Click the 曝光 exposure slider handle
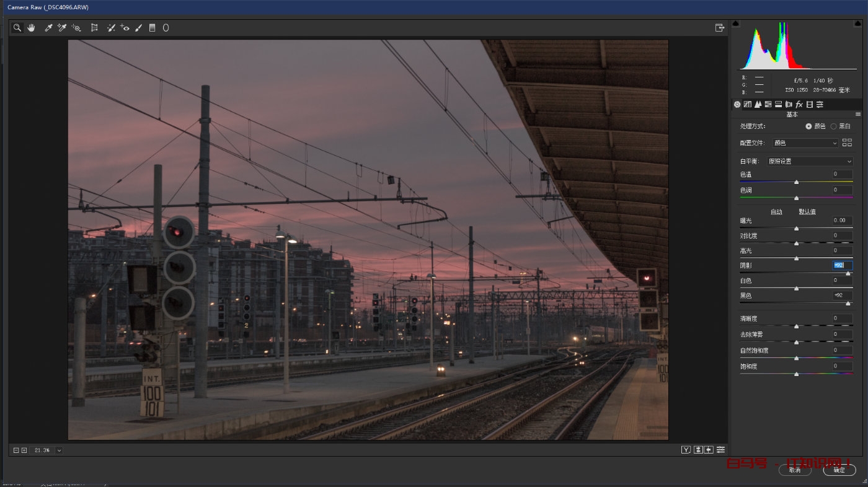Screen dimensions: 868x487 [x=796, y=228]
